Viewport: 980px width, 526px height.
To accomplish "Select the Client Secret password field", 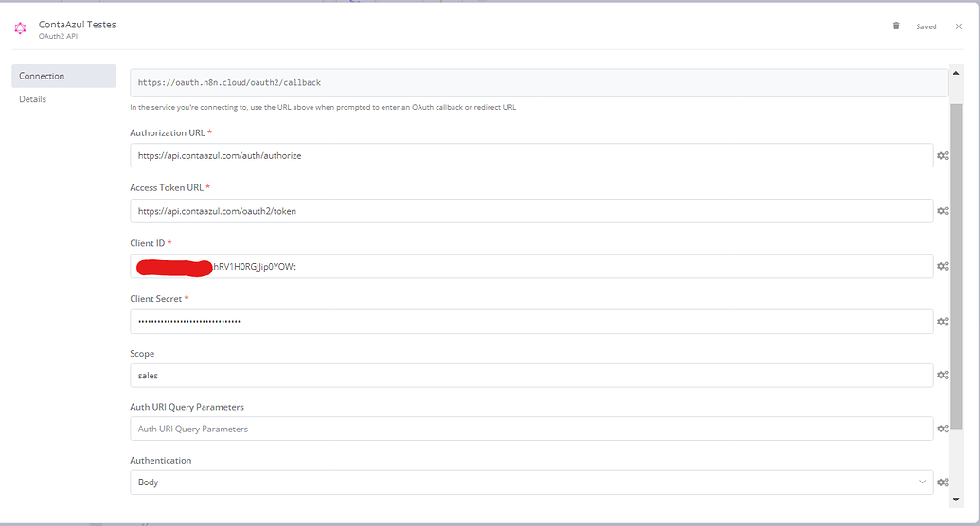I will pos(530,322).
